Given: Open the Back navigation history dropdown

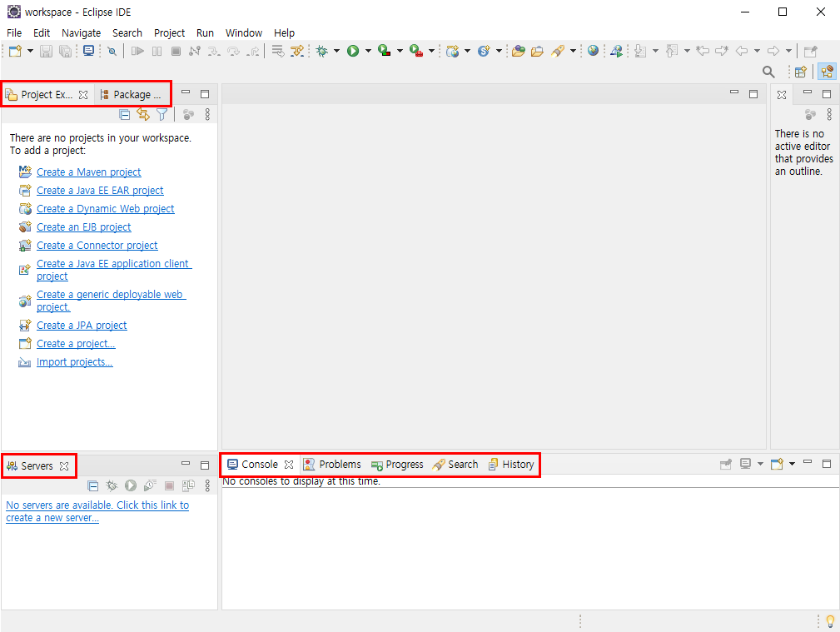Looking at the screenshot, I should click(x=757, y=51).
